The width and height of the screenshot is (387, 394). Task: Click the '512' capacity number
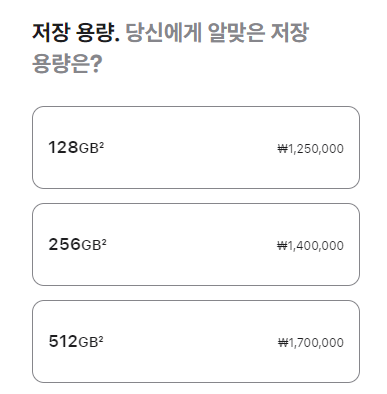(x=63, y=341)
